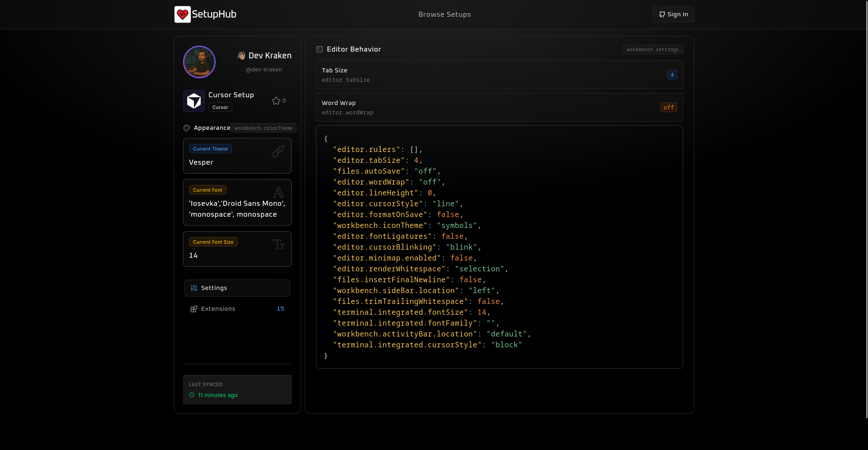This screenshot has width=868, height=450.
Task: Select the Cursor category tag
Action: click(220, 107)
